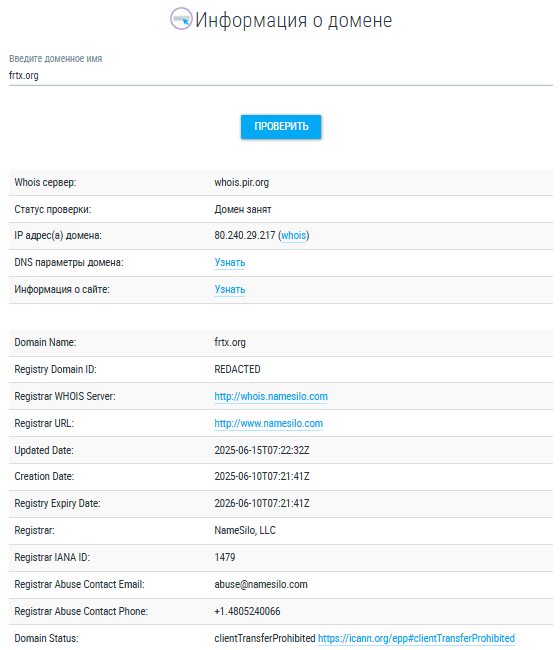Select the IP address 80.240.29.217

click(x=245, y=235)
